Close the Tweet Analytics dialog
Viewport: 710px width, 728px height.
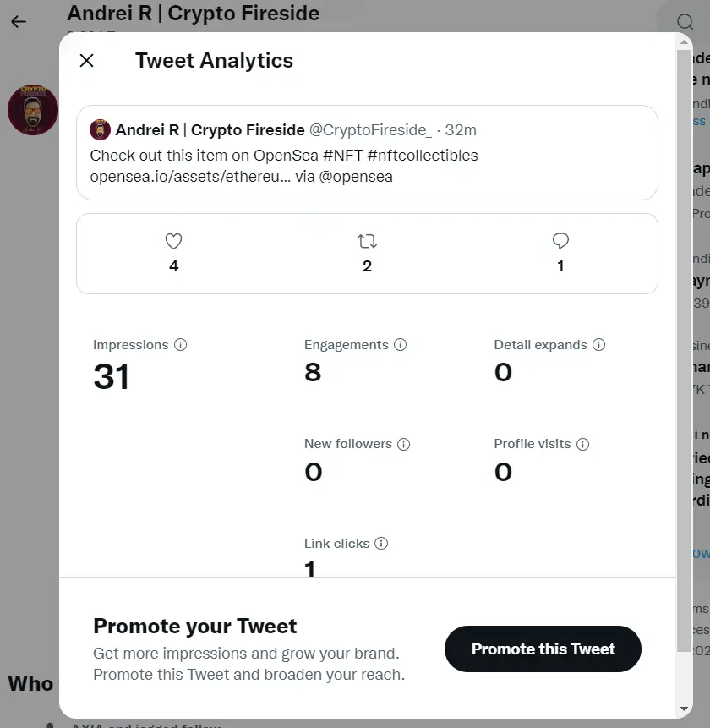(87, 60)
